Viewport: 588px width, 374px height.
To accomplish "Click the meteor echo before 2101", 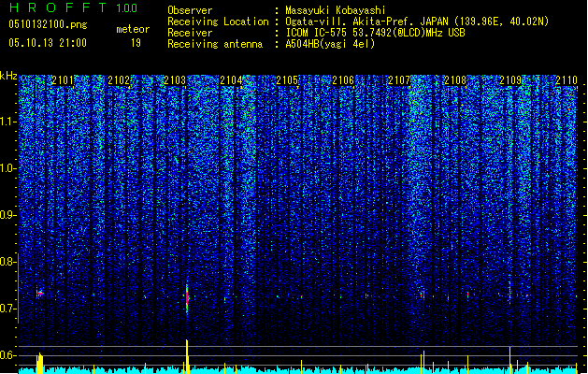I will 39,294.
